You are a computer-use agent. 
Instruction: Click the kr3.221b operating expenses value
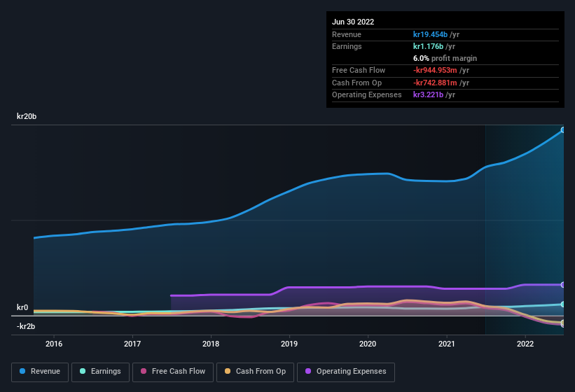429,94
